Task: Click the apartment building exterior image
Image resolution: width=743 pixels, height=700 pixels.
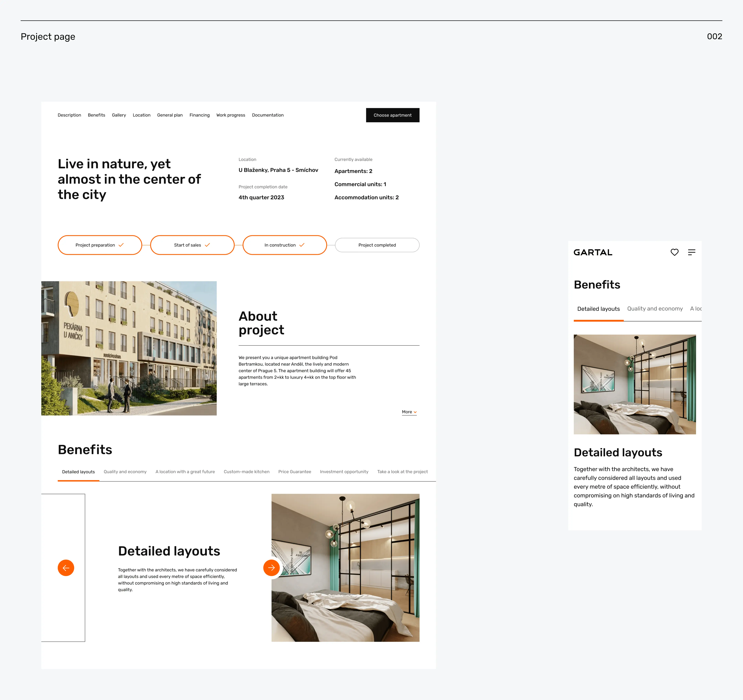Action: [x=129, y=348]
